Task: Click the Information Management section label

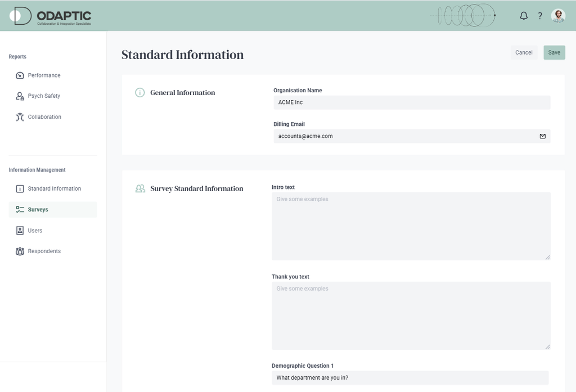Action: (x=37, y=170)
